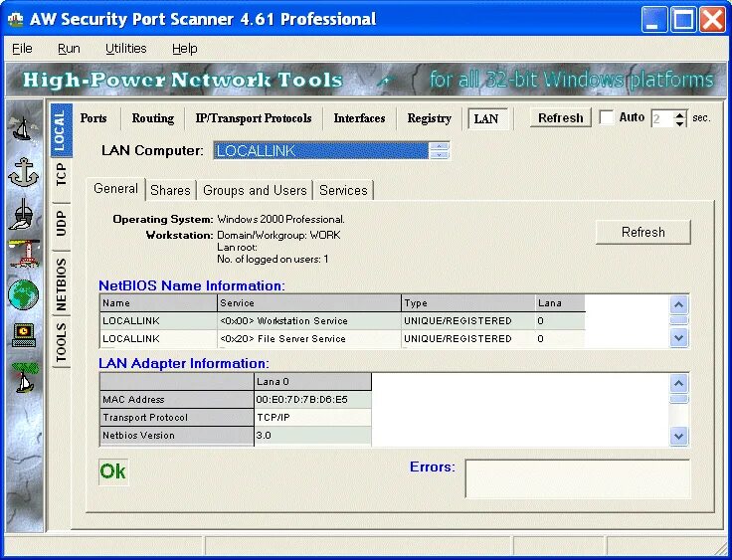This screenshot has width=732, height=560.
Task: Switch to the Routing tab
Action: click(x=152, y=118)
